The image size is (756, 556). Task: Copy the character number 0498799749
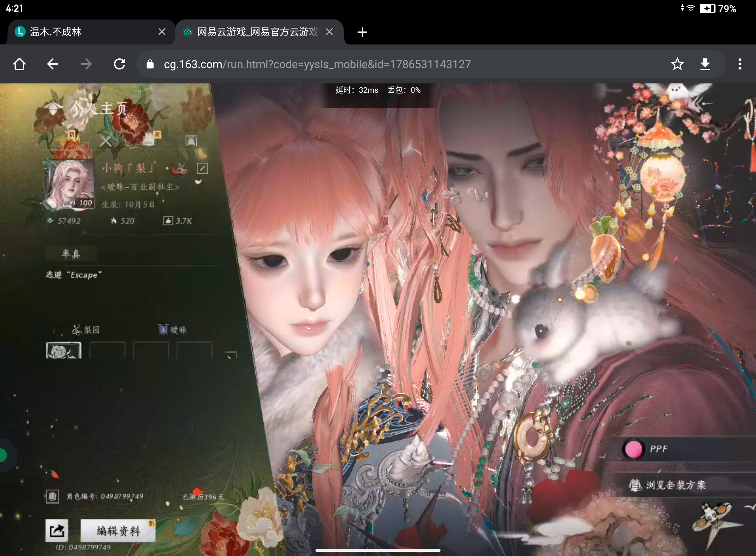tap(52, 496)
